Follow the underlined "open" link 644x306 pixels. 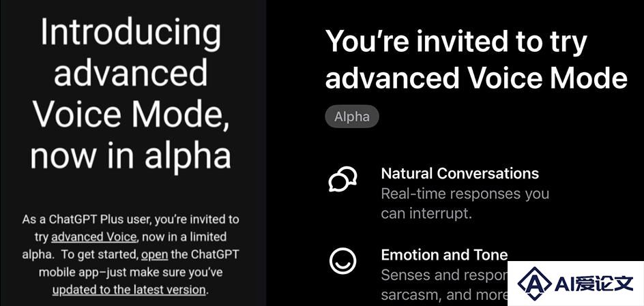pos(154,255)
